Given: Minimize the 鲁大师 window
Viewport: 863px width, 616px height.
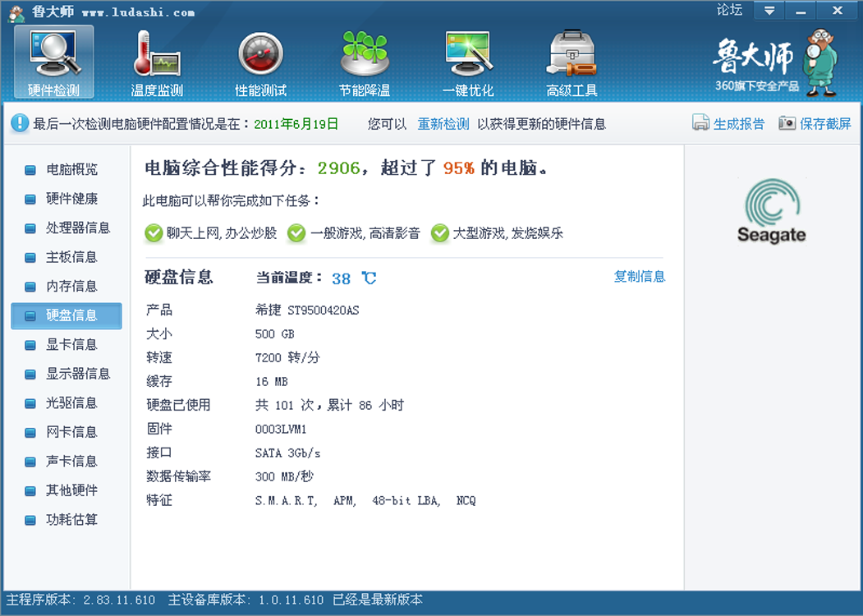Looking at the screenshot, I should pos(801,11).
